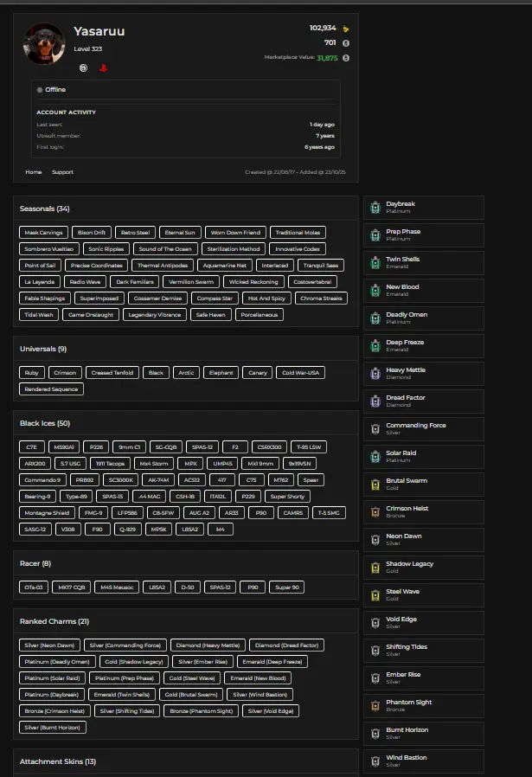This screenshot has width=532, height=777.
Task: Click the Daybreak Platinum rank badge icon
Action: (375, 208)
